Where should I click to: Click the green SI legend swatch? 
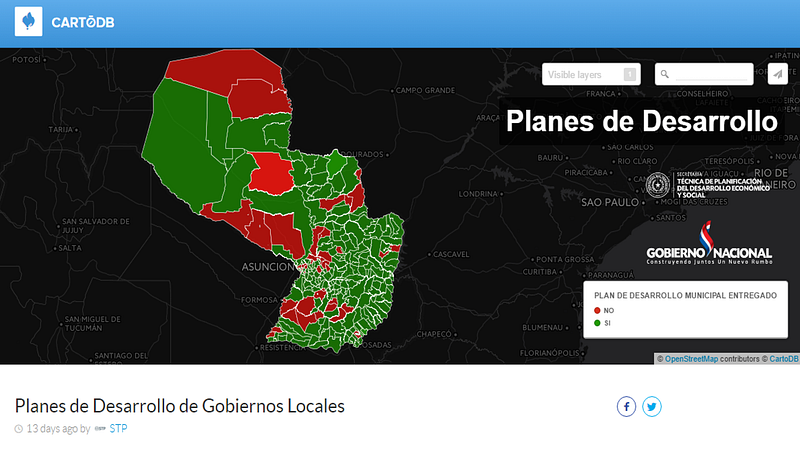597,323
